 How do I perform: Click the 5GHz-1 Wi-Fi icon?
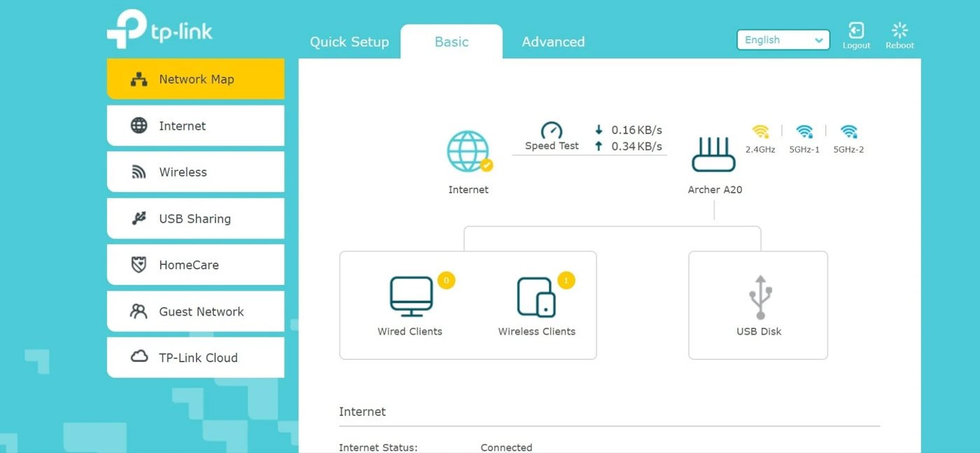coord(804,132)
